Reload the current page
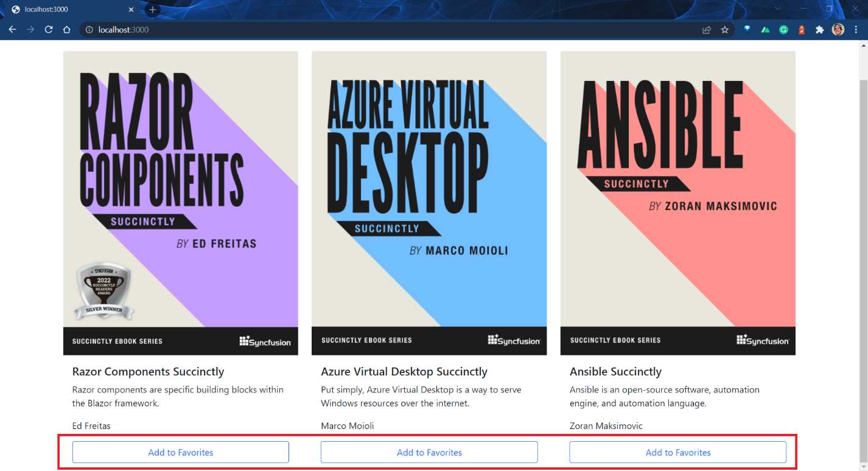 pyautogui.click(x=49, y=29)
